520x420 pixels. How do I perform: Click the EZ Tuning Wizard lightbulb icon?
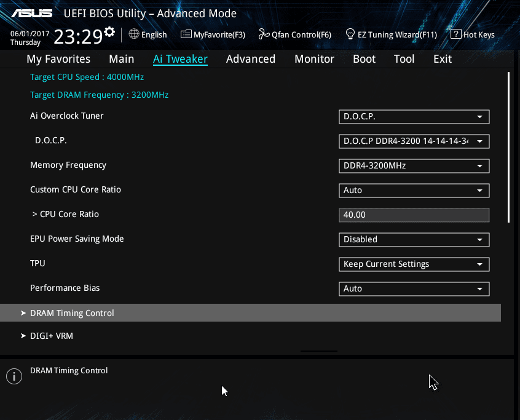coord(350,34)
